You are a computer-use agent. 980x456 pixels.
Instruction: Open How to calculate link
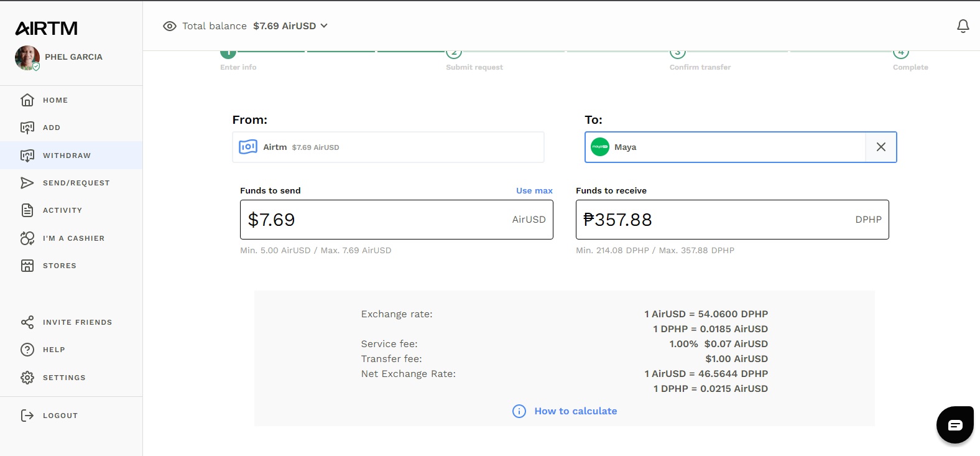[x=576, y=411]
